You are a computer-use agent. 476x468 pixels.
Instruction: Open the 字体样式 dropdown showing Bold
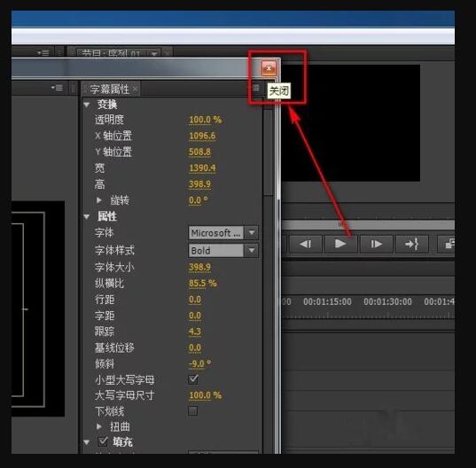[223, 250]
